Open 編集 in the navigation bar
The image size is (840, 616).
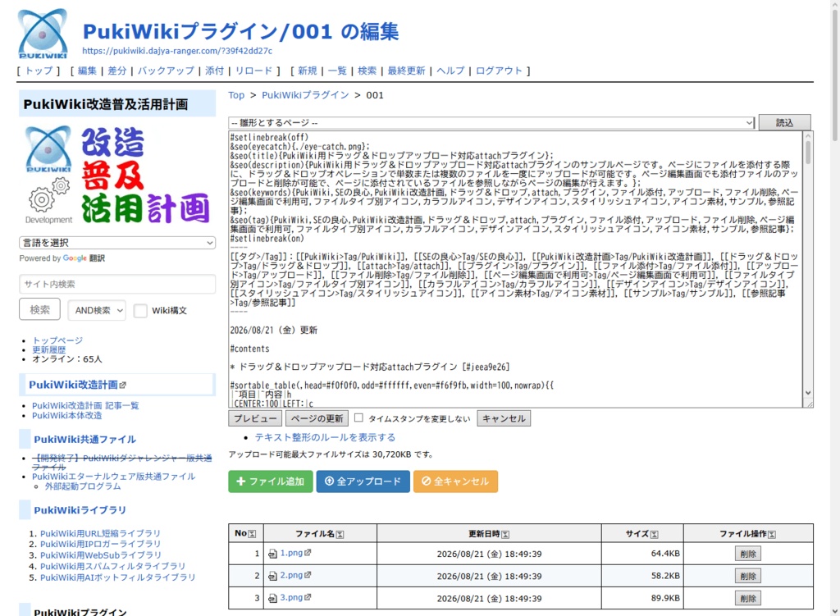87,71
